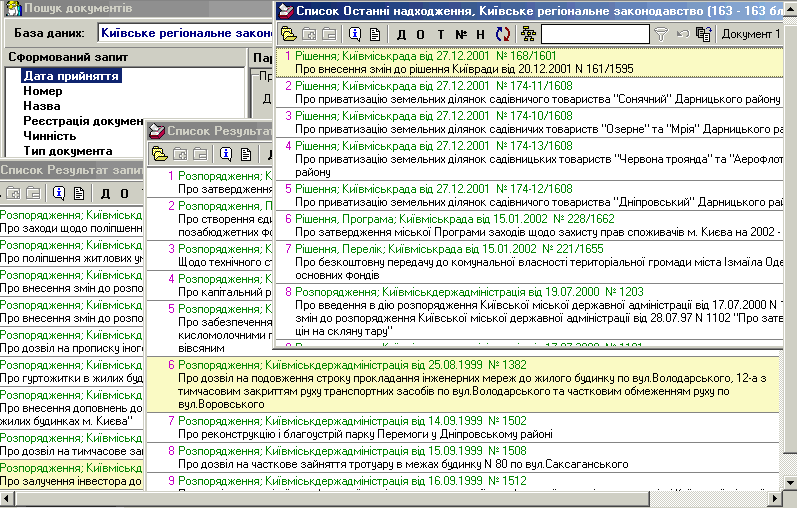Click the copy documents icon near Документ 1
The width and height of the screenshot is (797, 508).
(704, 34)
